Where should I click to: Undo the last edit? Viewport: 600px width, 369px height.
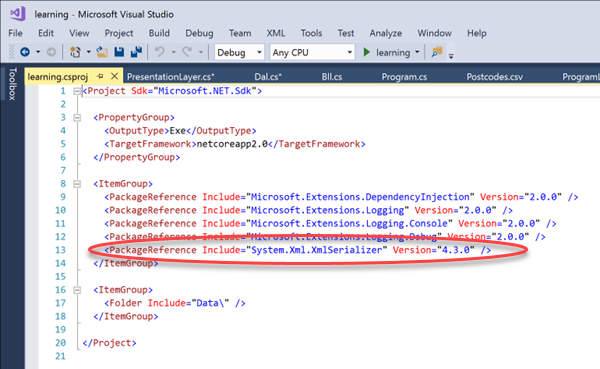(x=159, y=52)
